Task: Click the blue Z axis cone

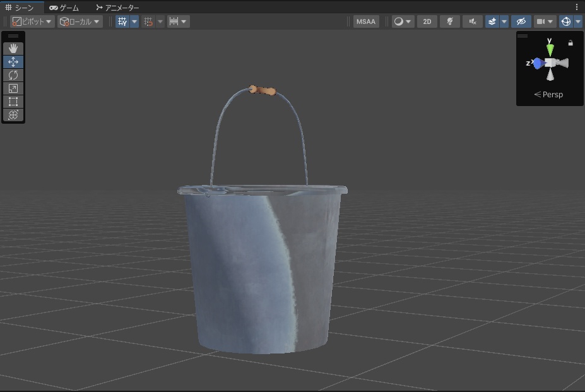Action: (x=538, y=64)
